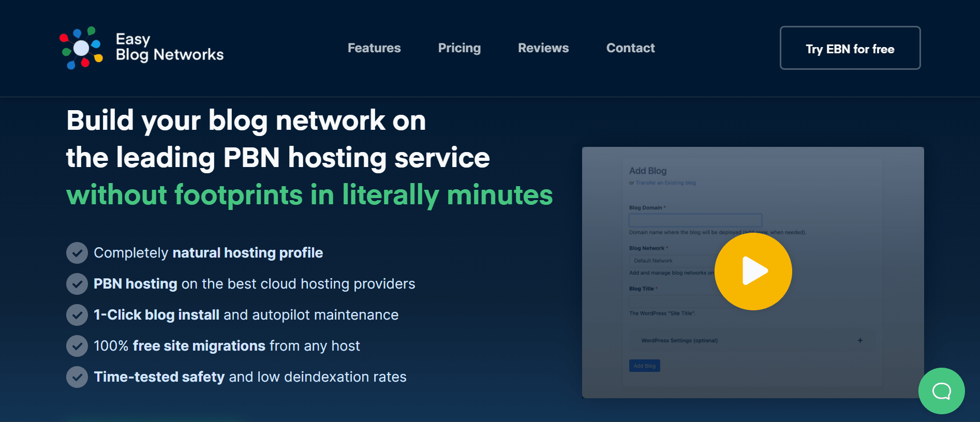This screenshot has width=980, height=422.
Task: Click the 'Completely natural hosting profile' text
Action: pos(209,253)
